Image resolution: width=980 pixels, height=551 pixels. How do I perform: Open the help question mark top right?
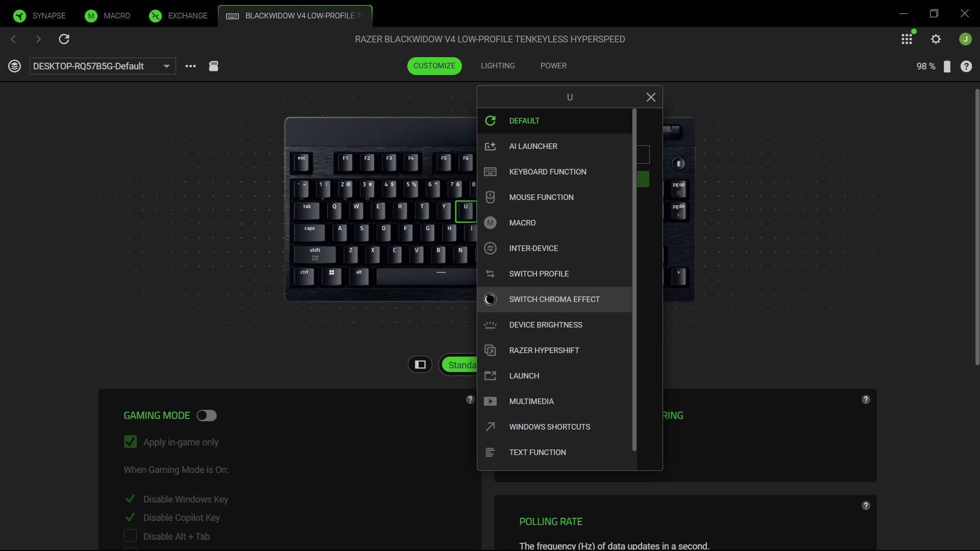(966, 66)
